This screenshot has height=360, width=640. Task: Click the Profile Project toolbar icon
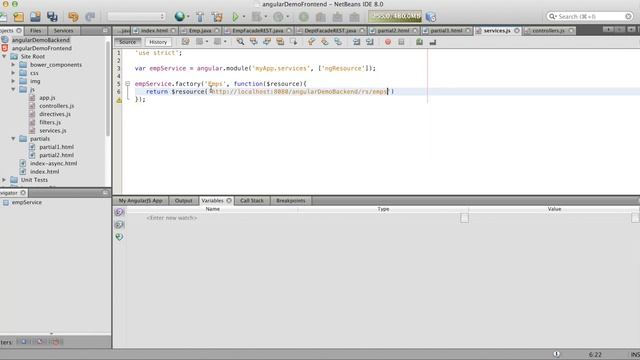click(x=278, y=17)
